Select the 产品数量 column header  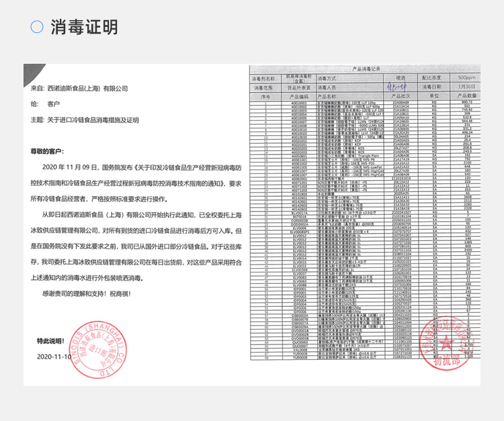click(467, 96)
